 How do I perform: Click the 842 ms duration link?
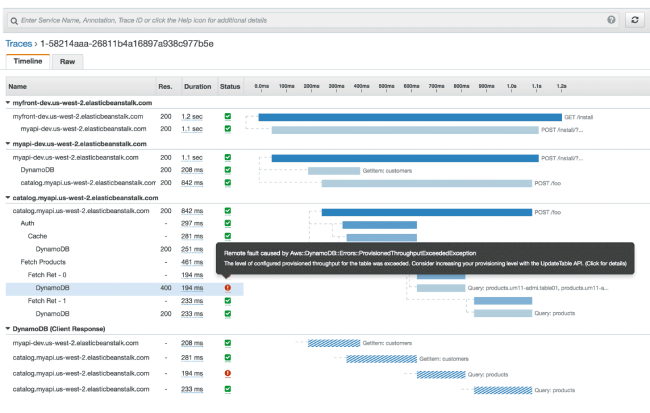[x=192, y=211]
